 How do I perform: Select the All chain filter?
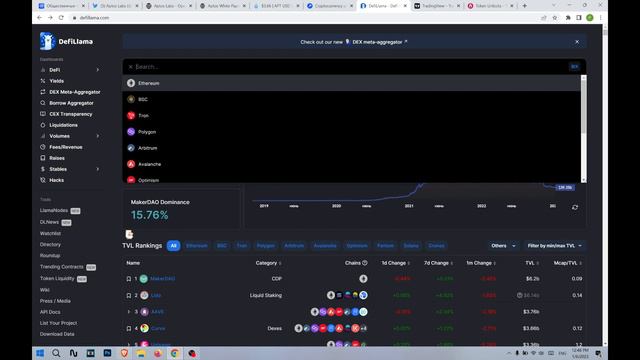[x=173, y=246]
